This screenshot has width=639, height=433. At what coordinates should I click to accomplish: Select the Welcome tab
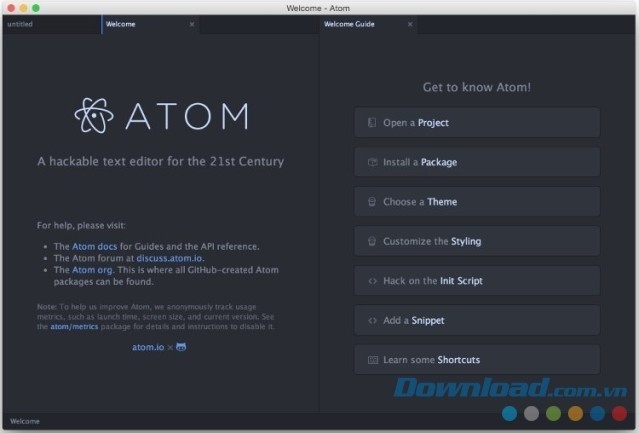[x=150, y=24]
